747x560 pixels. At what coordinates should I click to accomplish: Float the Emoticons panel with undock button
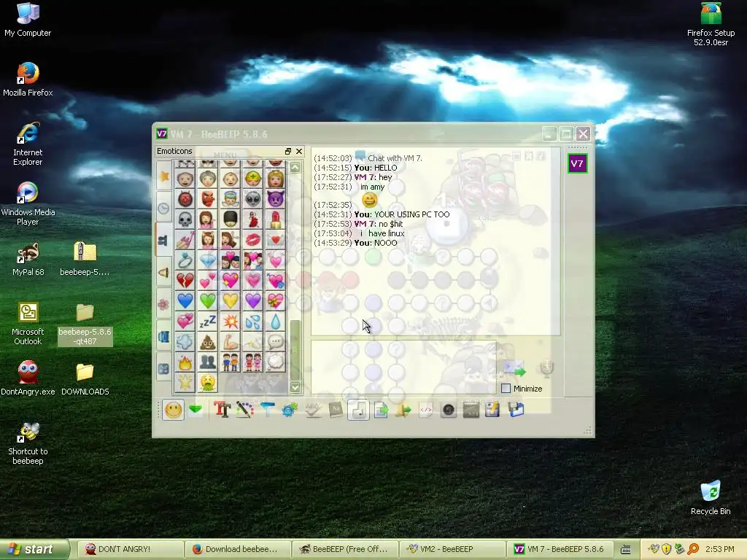tap(287, 151)
